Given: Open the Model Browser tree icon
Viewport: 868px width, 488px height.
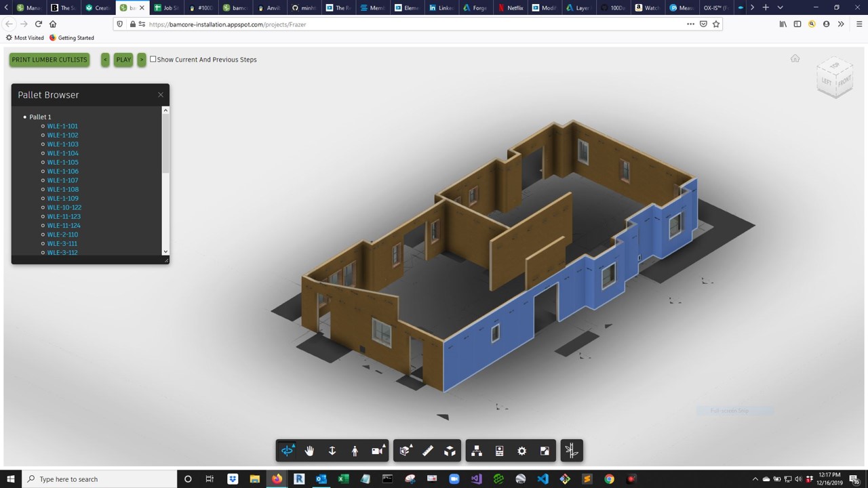Looking at the screenshot, I should tap(477, 451).
